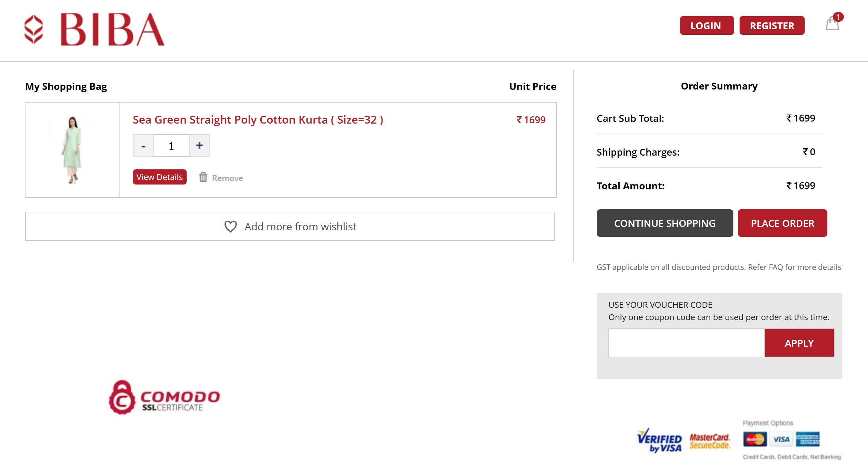Click the MasterCard SecureCode logo
The width and height of the screenshot is (868, 463).
pos(709,441)
